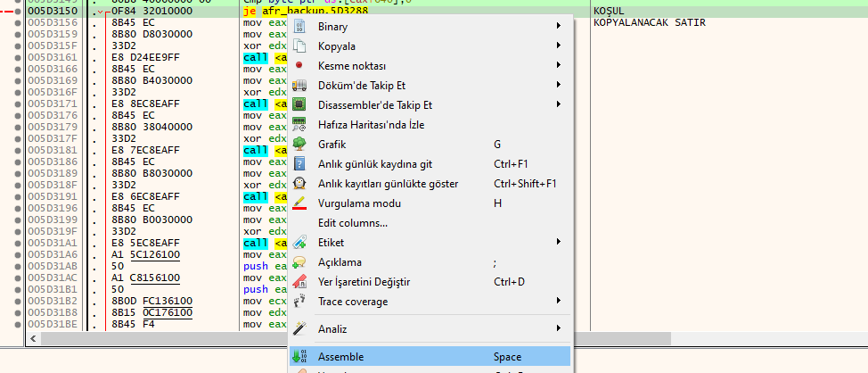Viewport: 868px width, 373px height.
Task: Open the Binary submenu
Action: click(430, 26)
